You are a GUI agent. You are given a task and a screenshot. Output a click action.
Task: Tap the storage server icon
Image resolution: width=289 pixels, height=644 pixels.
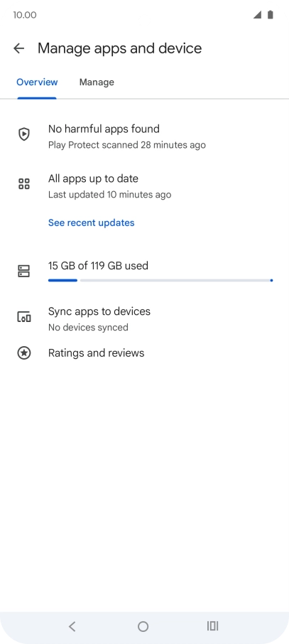24,271
